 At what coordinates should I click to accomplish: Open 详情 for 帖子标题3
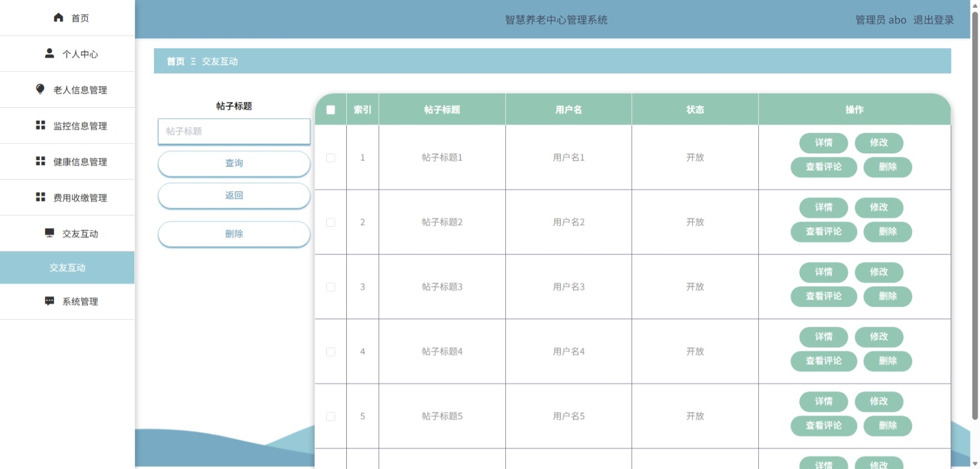coord(823,272)
